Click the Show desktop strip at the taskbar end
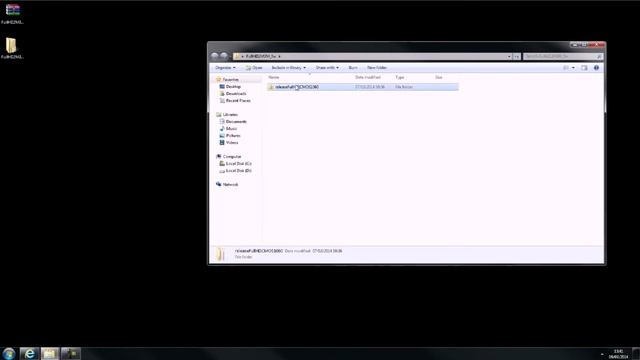The width and height of the screenshot is (640, 360). [x=636, y=353]
